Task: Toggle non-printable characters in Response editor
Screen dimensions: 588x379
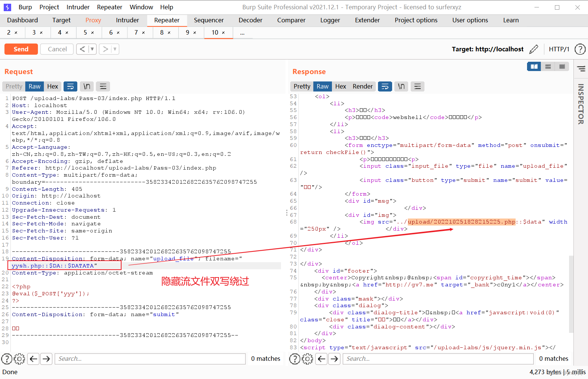Action: [x=401, y=86]
